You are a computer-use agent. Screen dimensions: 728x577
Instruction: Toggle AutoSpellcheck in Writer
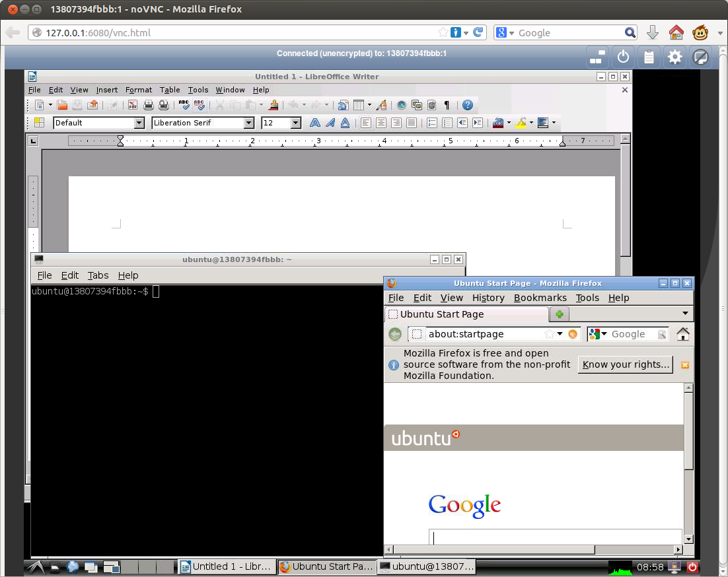[x=200, y=105]
